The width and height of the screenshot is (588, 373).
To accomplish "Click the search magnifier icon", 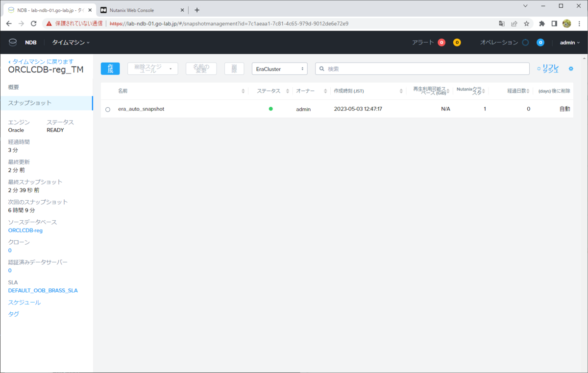I will 322,69.
